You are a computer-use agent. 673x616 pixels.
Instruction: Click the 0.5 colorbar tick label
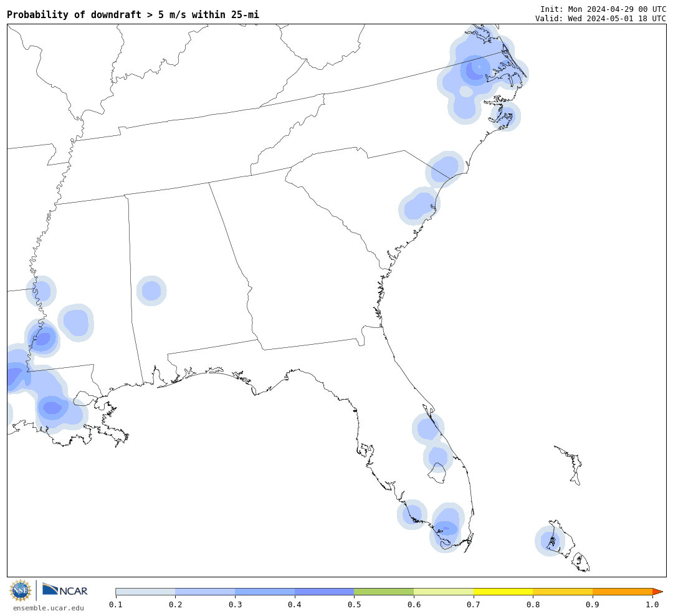[x=354, y=604]
